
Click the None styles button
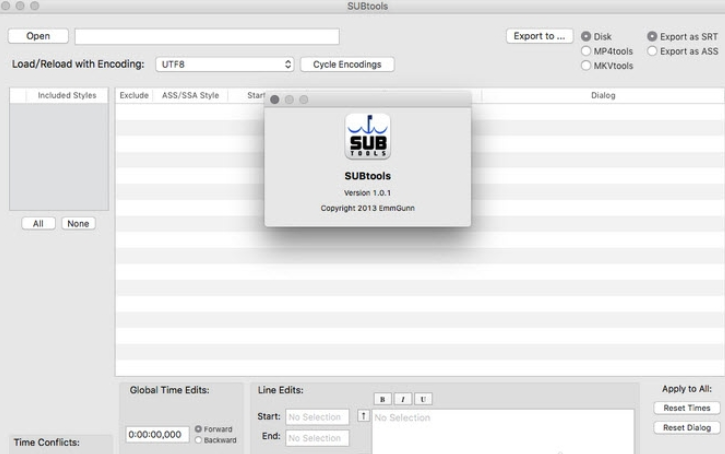[78, 223]
